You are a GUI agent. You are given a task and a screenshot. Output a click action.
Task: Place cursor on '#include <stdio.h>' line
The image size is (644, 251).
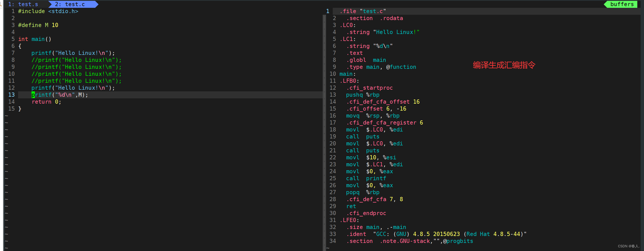coord(48,11)
